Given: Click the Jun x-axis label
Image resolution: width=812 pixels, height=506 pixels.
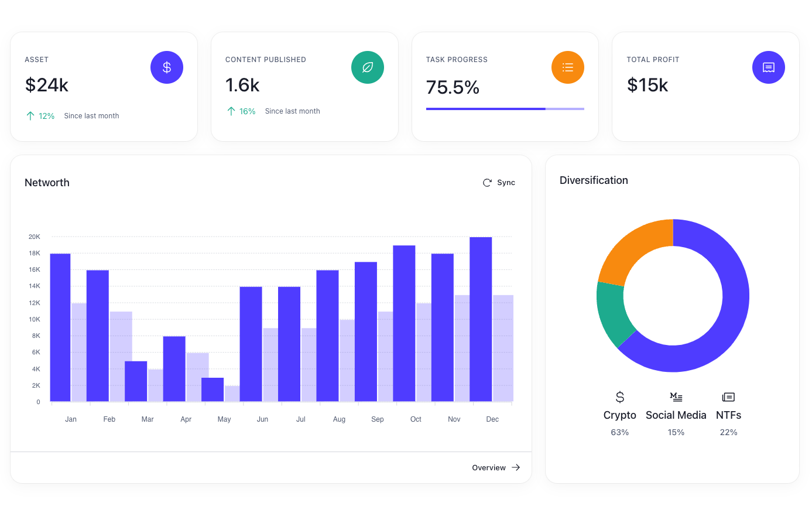Looking at the screenshot, I should 262,419.
